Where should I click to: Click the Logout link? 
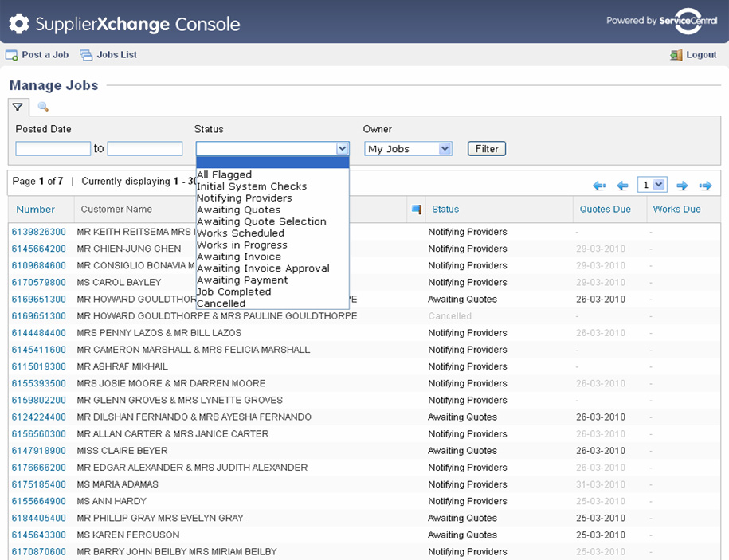point(701,55)
